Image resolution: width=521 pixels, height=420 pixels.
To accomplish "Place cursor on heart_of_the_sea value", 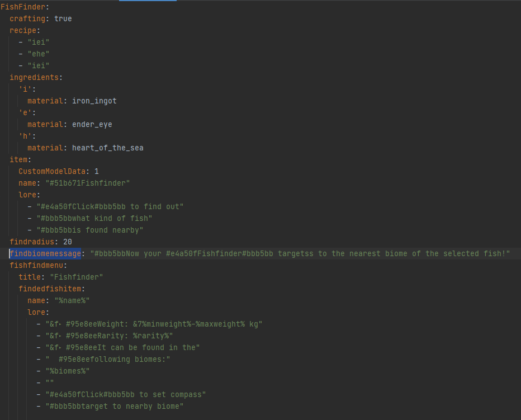I will tap(107, 148).
